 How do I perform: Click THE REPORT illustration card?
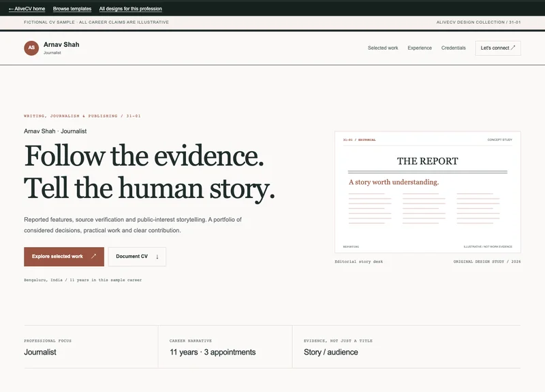tap(428, 192)
